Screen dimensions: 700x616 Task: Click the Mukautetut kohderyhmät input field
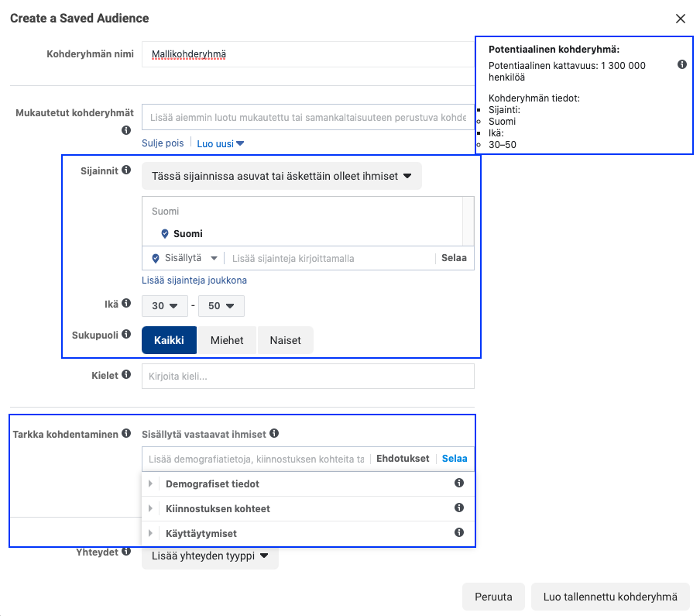pos(308,117)
